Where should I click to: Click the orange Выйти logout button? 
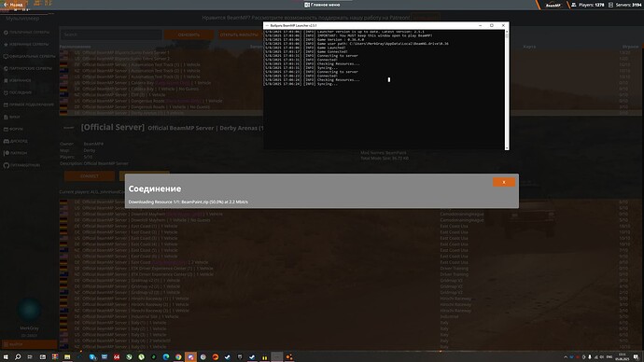pos(29,344)
